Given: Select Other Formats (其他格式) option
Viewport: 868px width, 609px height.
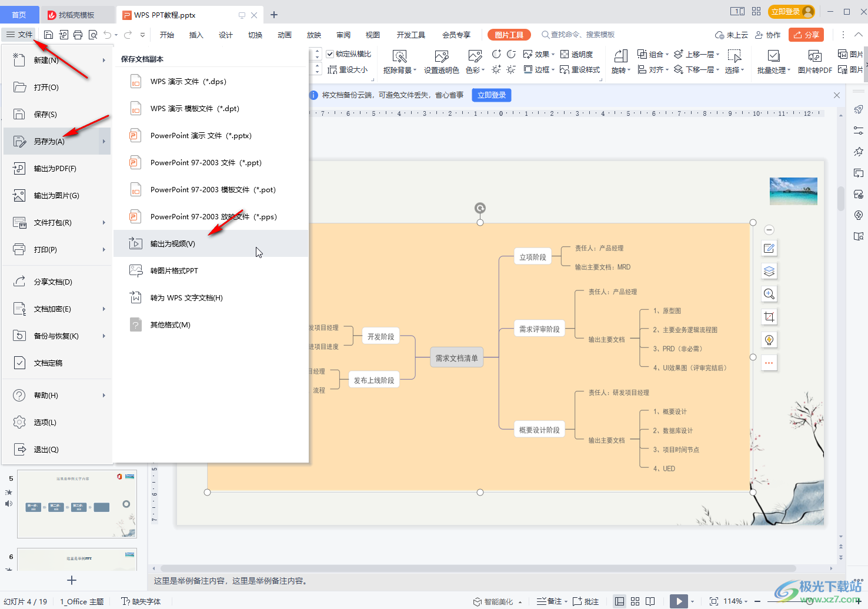Looking at the screenshot, I should pos(211,325).
